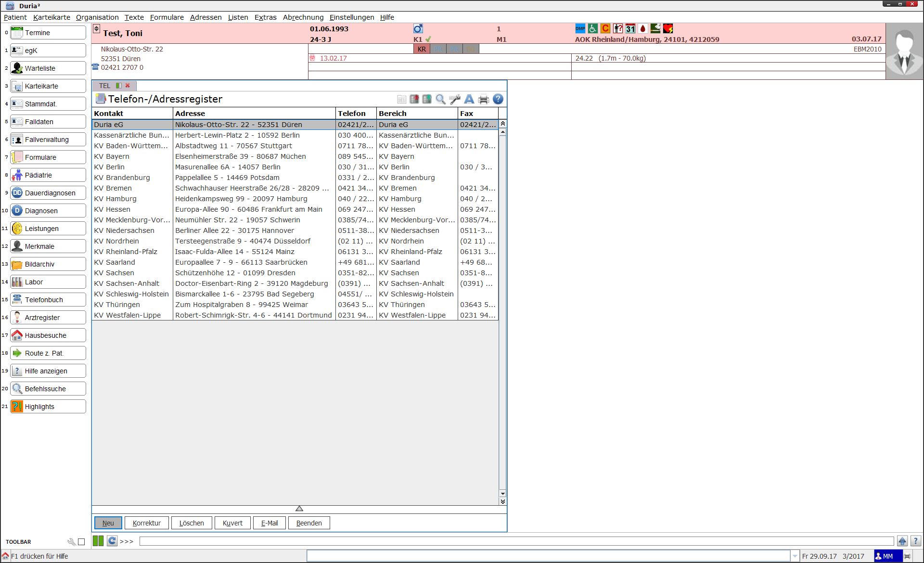
Task: Open settings via wrench icon in address register
Action: coord(455,99)
